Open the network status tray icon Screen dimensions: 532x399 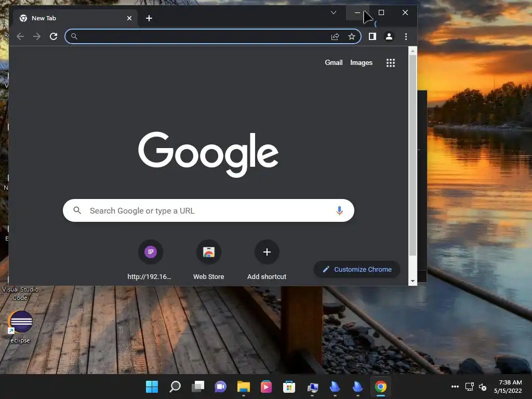pyautogui.click(x=470, y=387)
